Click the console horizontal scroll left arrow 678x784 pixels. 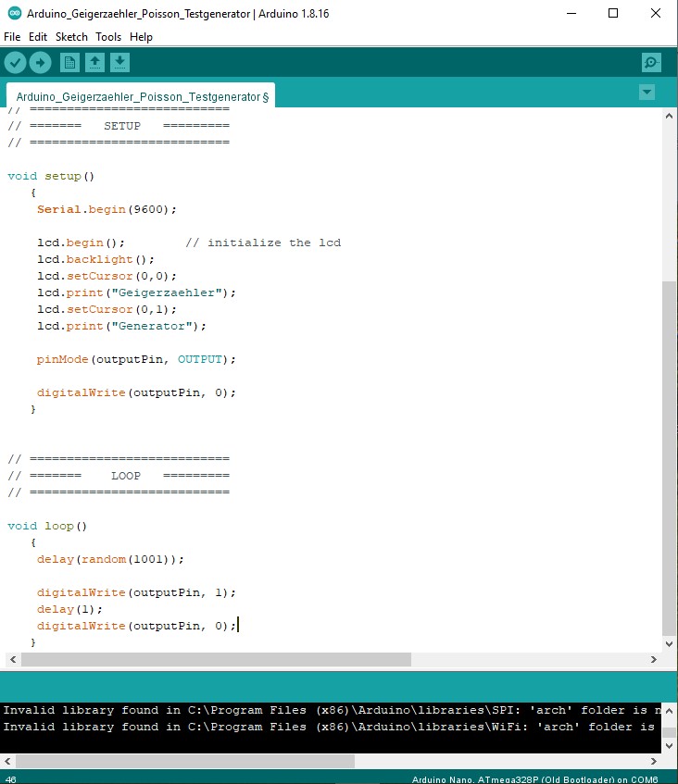pyautogui.click(x=7, y=761)
